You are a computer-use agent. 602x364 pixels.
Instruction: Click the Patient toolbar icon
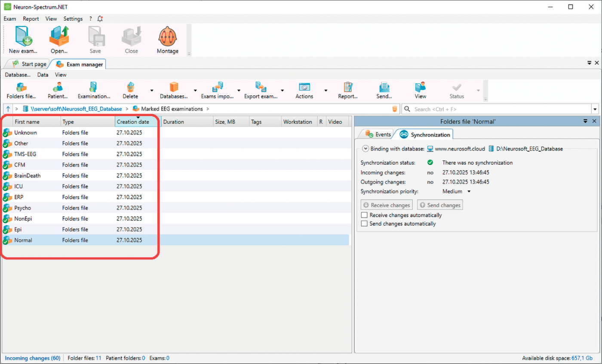pyautogui.click(x=57, y=87)
